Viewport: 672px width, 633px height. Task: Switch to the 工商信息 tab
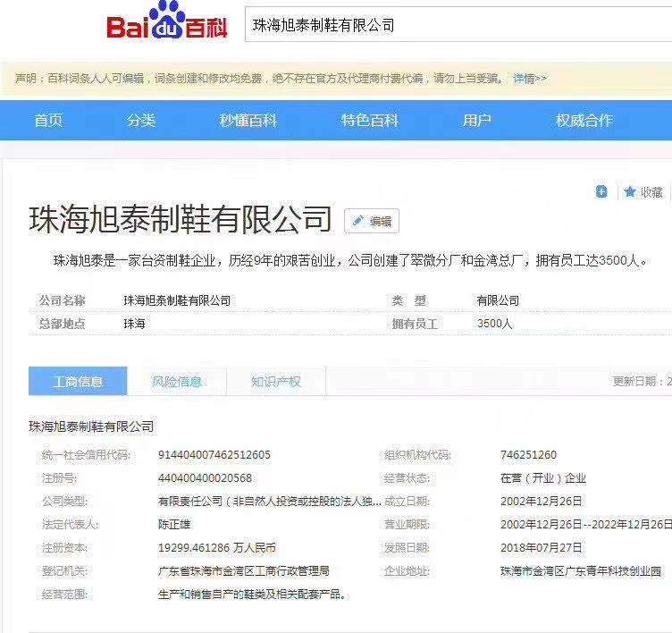(78, 382)
